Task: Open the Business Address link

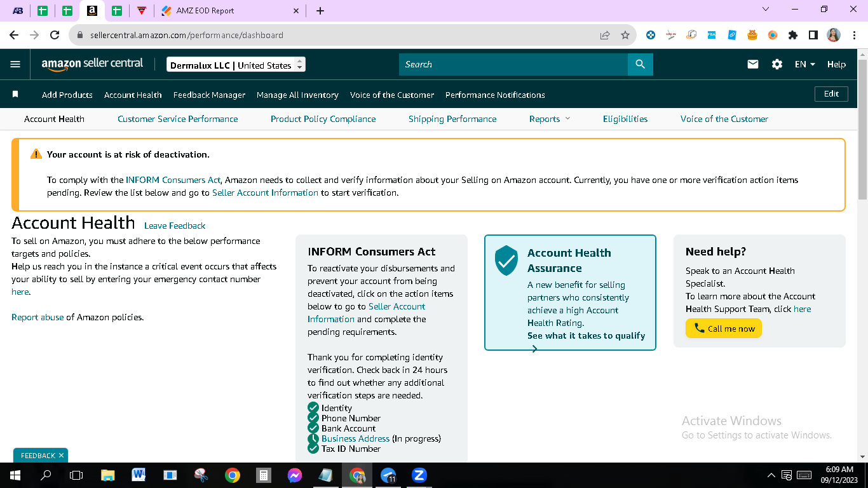Action: (x=355, y=438)
